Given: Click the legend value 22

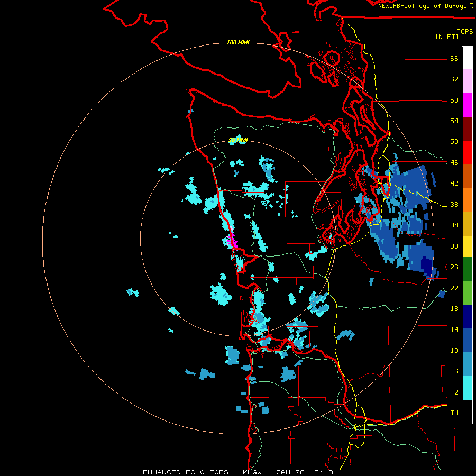Looking at the screenshot, I should click(454, 288).
